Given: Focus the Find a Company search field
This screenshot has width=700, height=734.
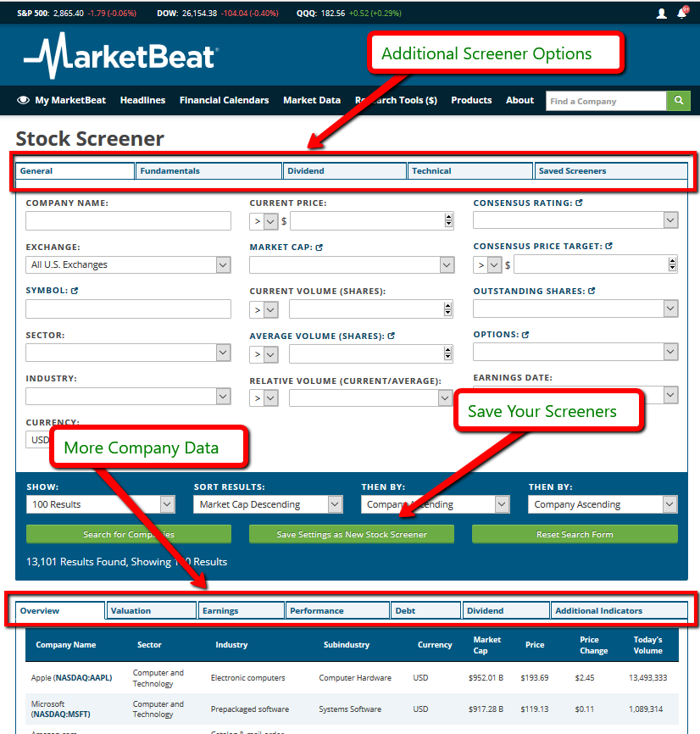Looking at the screenshot, I should coord(606,101).
